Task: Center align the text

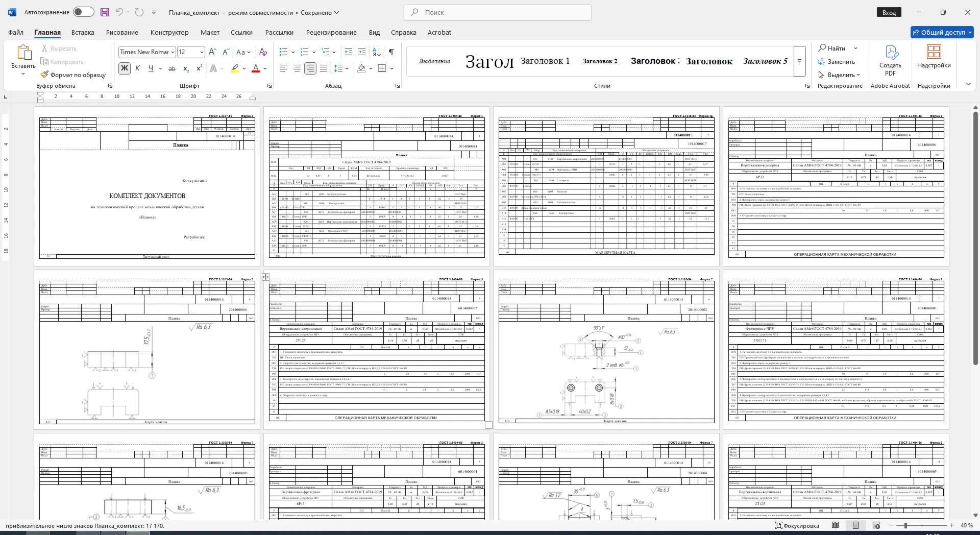Action: click(x=297, y=68)
